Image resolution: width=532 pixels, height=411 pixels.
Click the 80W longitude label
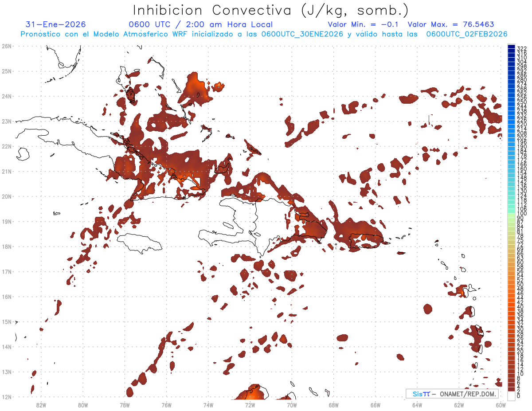(x=83, y=405)
